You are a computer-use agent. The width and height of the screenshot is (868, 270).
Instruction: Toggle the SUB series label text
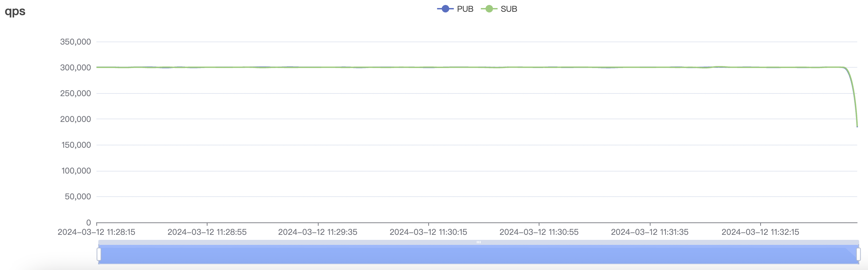[509, 9]
